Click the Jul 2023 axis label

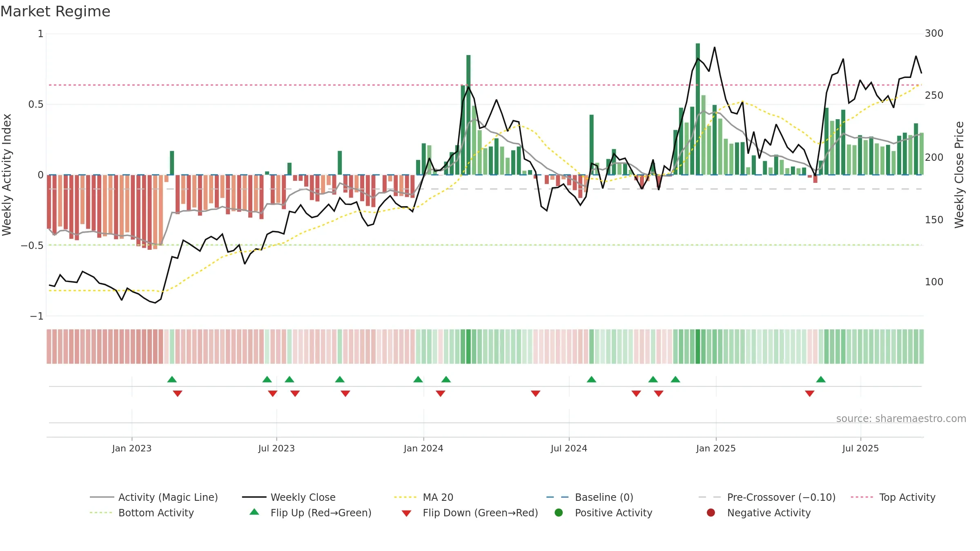[x=276, y=448]
